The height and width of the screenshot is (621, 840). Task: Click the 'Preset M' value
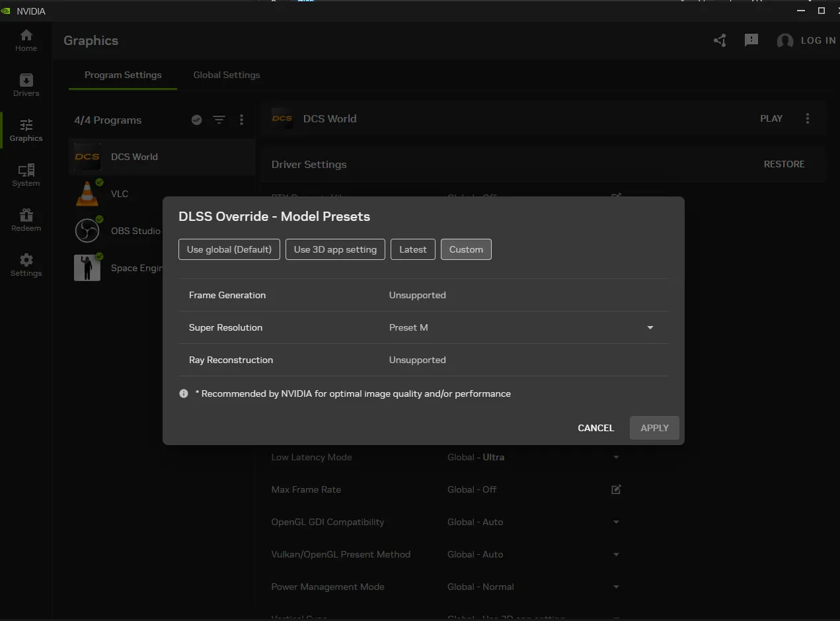[x=408, y=327]
